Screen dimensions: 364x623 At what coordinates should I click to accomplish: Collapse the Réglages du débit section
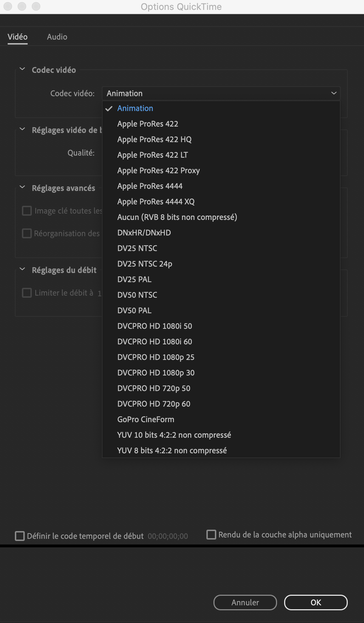pos(22,269)
